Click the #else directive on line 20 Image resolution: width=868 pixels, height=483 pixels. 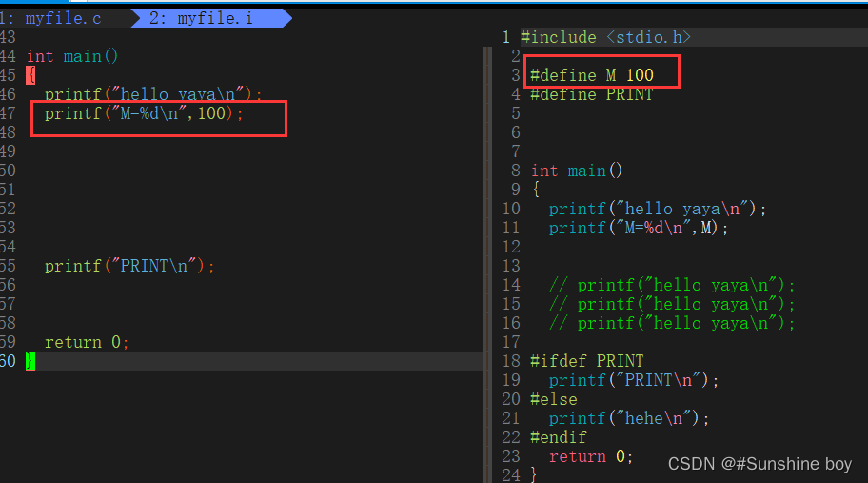coord(553,399)
